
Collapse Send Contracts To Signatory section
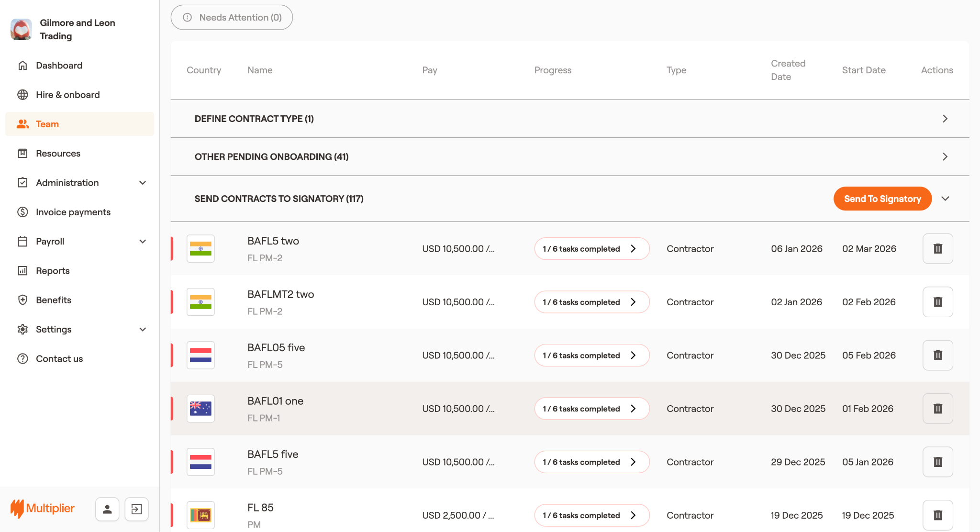[945, 199]
